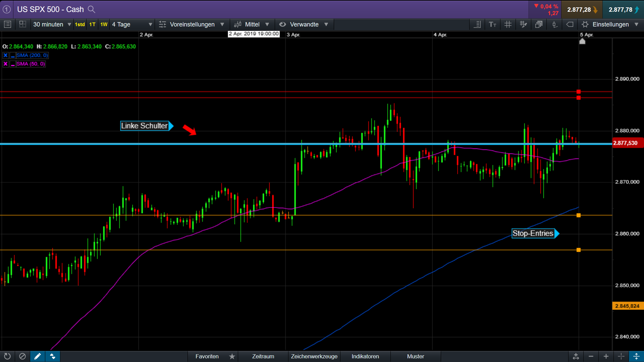The height and width of the screenshot is (362, 644).
Task: Expand the 4 Tage range dropdown
Action: [132, 24]
